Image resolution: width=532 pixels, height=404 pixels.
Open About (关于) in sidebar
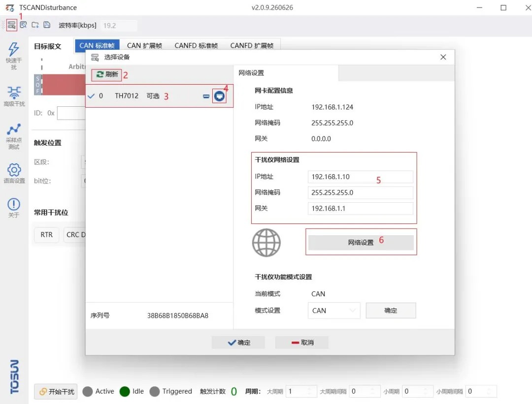[x=14, y=208]
